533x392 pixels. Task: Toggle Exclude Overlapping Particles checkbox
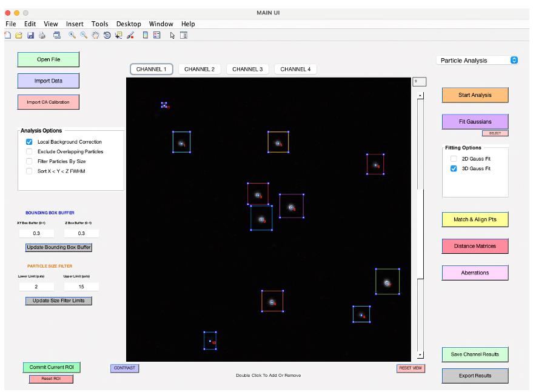click(29, 151)
